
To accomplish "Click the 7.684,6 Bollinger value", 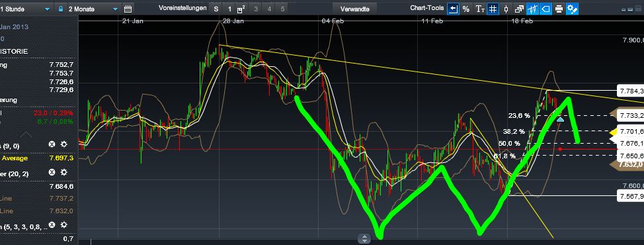I will [x=61, y=186].
